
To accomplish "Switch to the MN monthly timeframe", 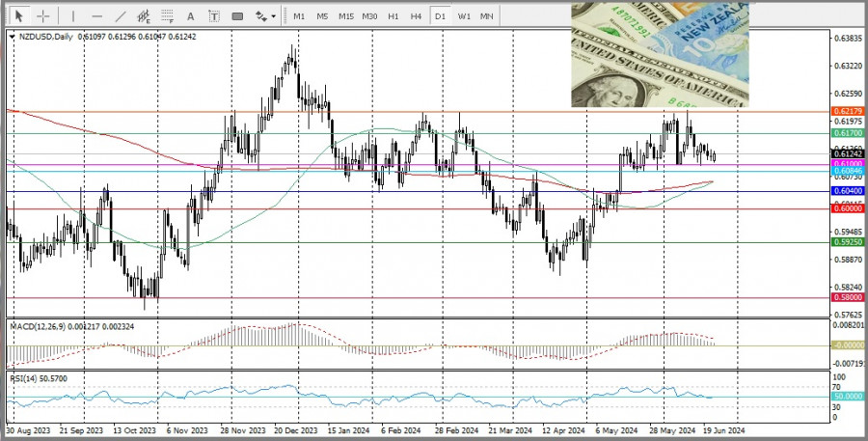I will pos(487,15).
